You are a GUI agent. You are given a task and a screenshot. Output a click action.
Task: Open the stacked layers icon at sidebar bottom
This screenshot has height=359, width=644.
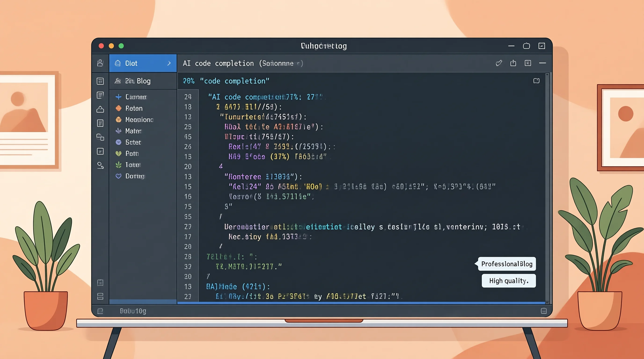pyautogui.click(x=100, y=296)
